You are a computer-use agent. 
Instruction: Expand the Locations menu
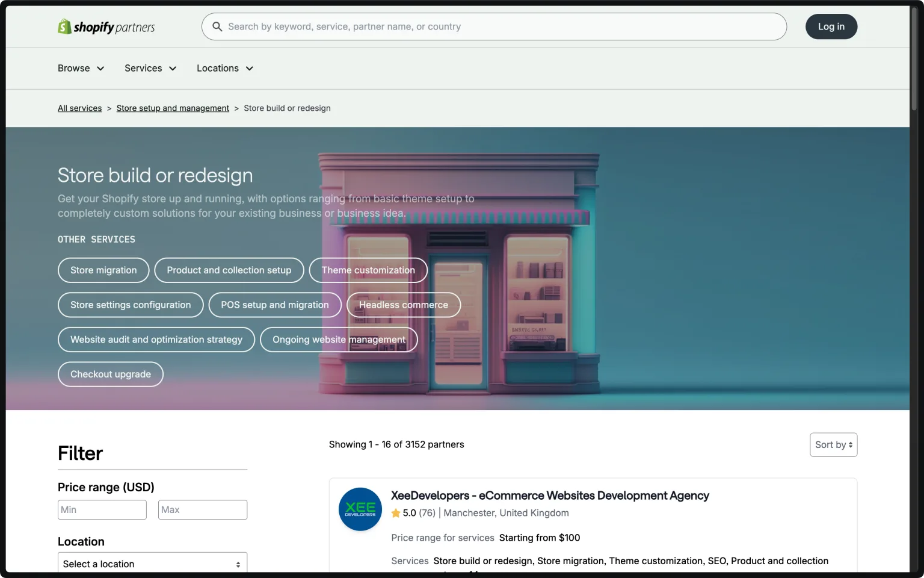(225, 68)
